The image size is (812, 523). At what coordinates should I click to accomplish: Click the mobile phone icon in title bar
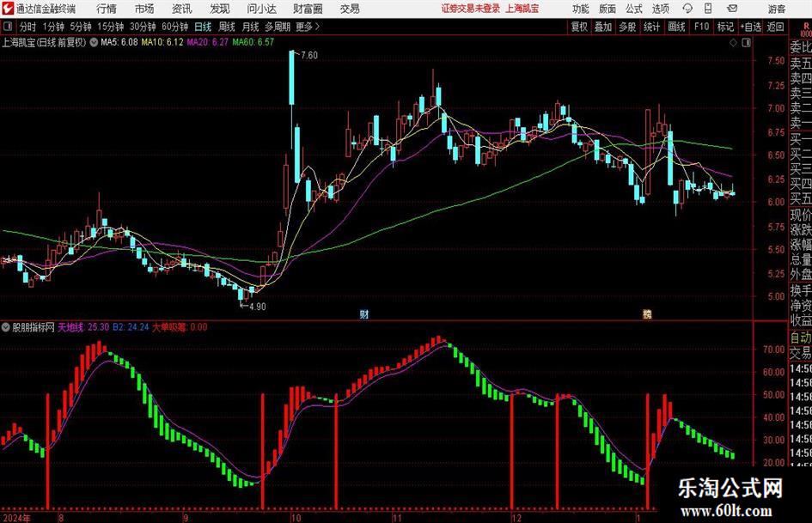point(707,9)
